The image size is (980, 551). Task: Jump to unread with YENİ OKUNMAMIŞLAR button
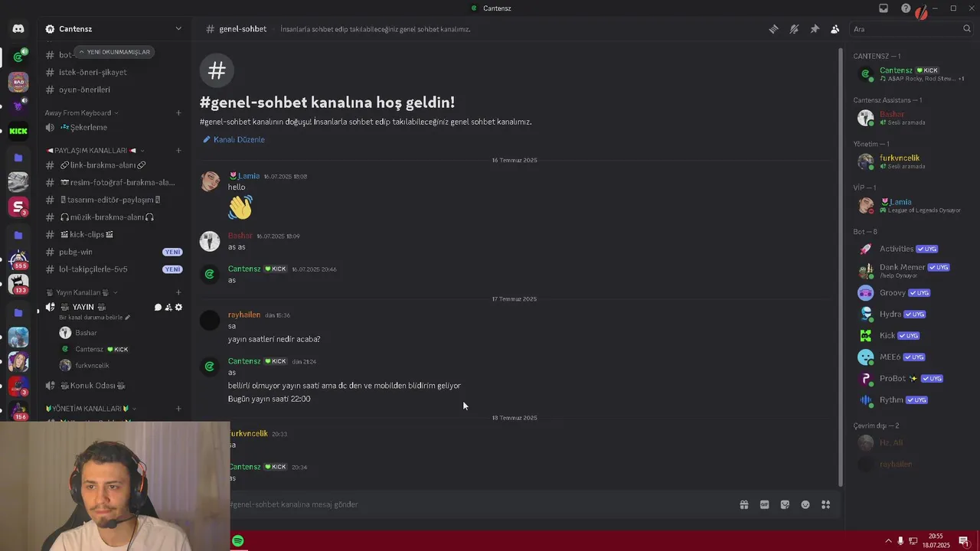(x=115, y=52)
